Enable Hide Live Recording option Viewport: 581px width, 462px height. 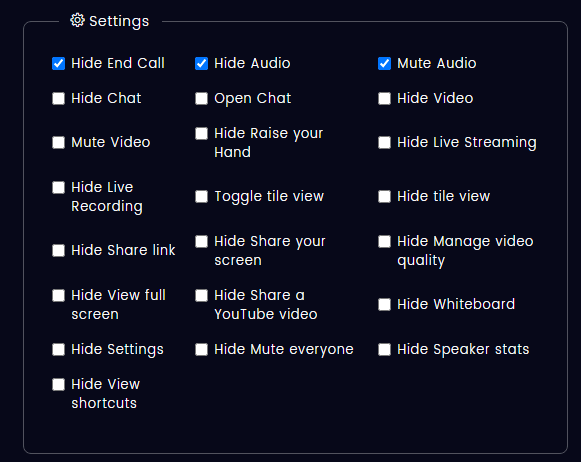[x=59, y=187]
